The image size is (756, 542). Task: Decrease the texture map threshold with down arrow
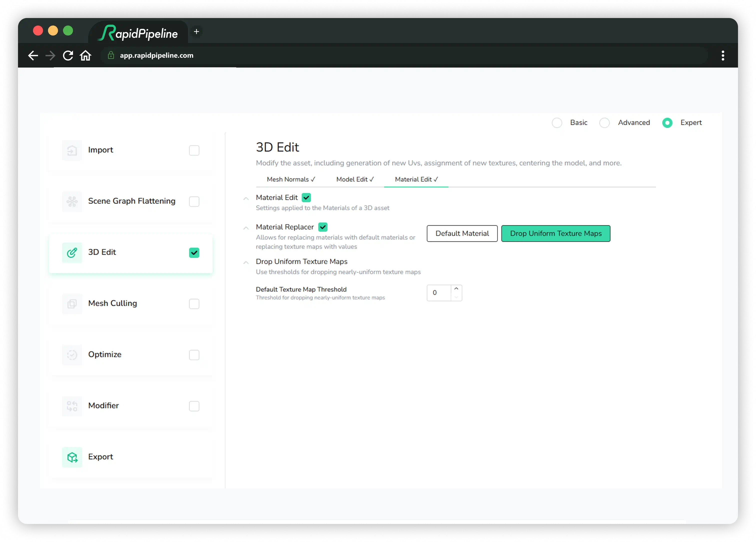click(456, 297)
